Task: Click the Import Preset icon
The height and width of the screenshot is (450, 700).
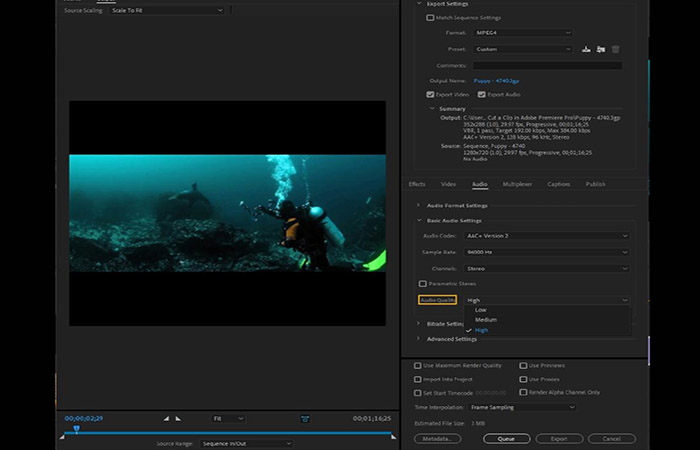Action: (x=600, y=49)
